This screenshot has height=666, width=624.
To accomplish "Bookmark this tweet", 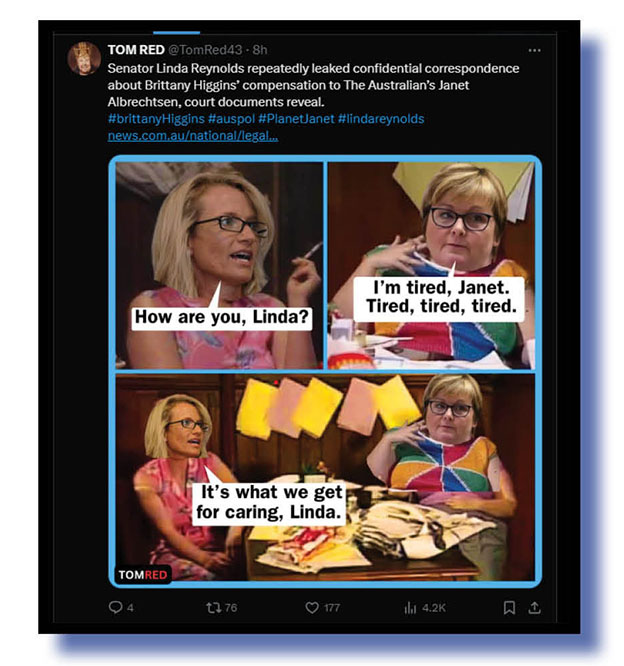I will pyautogui.click(x=509, y=608).
